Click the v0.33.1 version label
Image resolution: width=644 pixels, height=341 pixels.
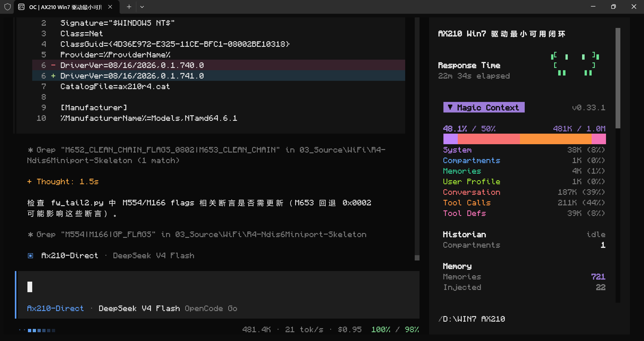(x=588, y=107)
